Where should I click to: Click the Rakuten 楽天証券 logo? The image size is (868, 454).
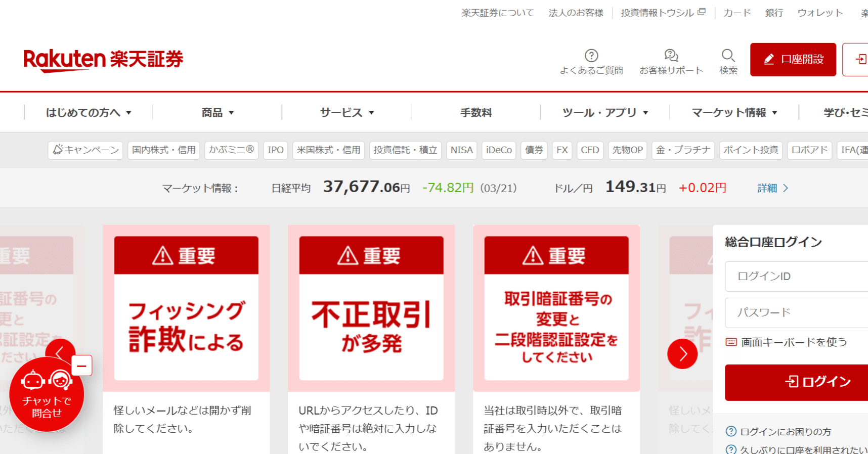(103, 60)
